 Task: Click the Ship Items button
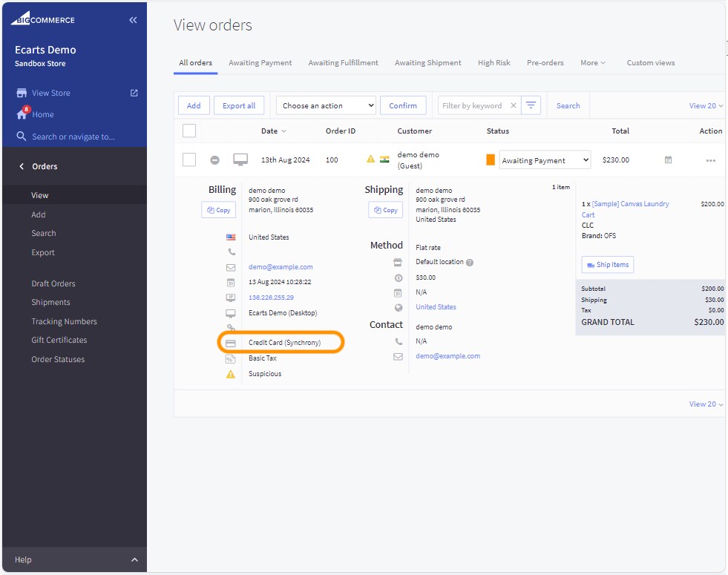(607, 265)
